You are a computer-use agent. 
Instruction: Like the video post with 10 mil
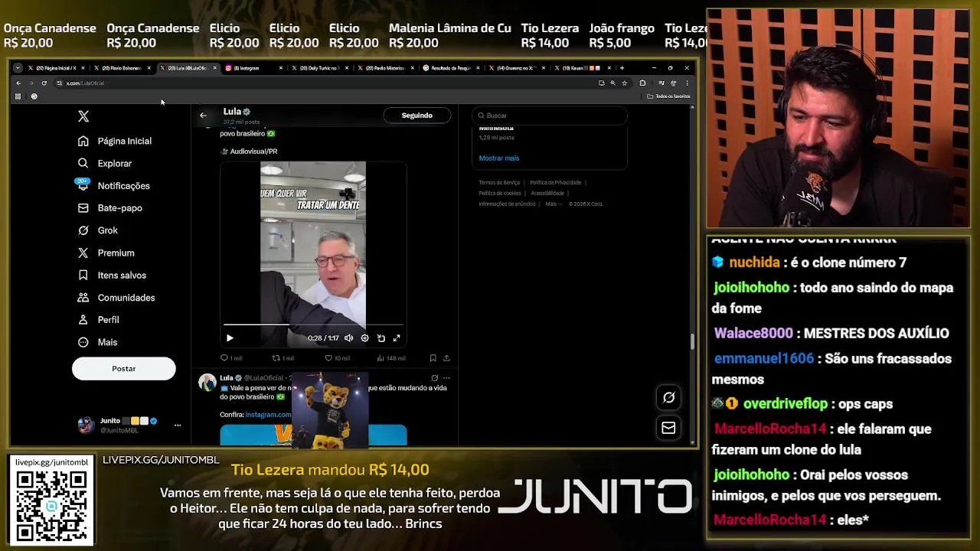click(337, 358)
